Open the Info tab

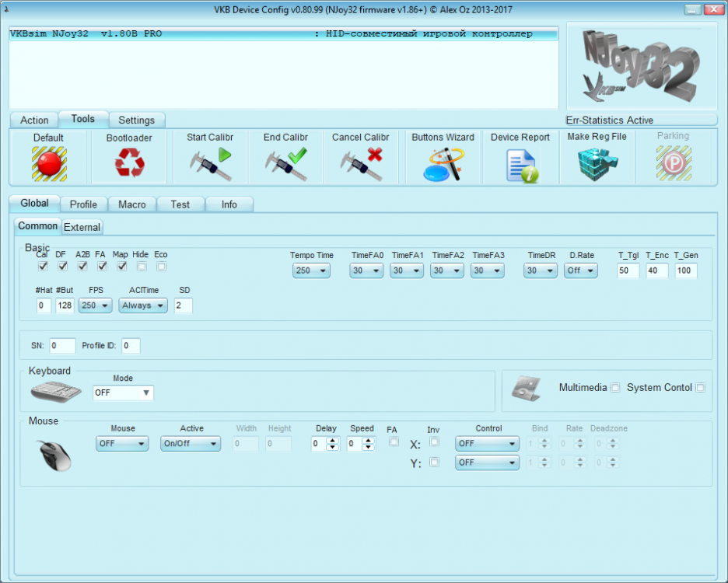(229, 204)
